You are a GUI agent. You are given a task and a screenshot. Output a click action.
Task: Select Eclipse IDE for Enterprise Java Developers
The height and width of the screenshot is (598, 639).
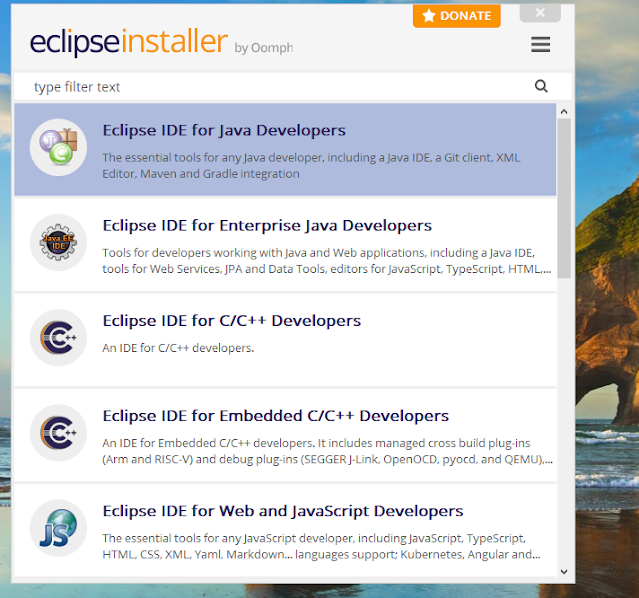(285, 245)
